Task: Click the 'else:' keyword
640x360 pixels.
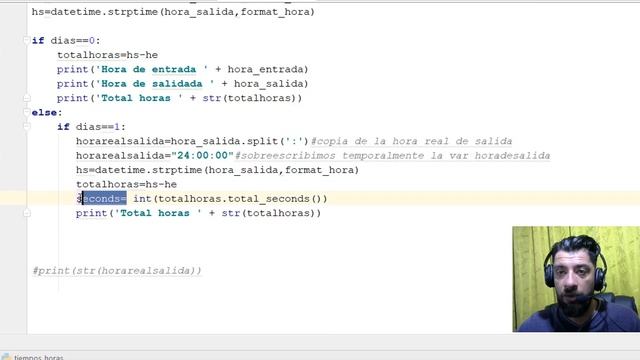Action: pos(47,112)
